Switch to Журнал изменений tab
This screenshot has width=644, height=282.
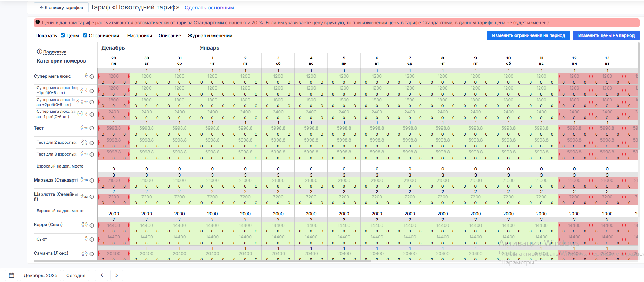pos(210,36)
